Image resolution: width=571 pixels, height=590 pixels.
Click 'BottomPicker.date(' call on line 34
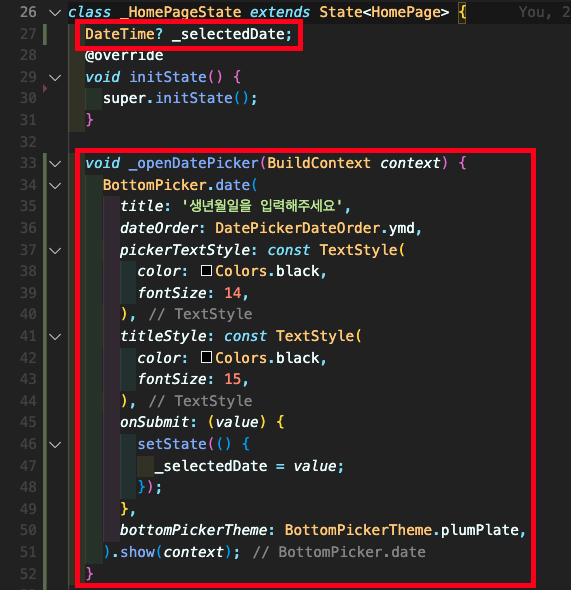(x=180, y=185)
